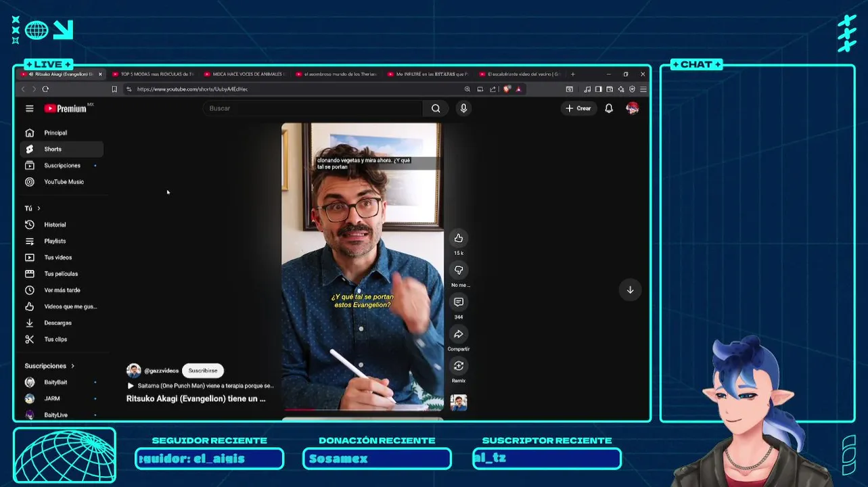Switch to Me INFILTRÉ en las ESTAFAS tab

point(428,74)
